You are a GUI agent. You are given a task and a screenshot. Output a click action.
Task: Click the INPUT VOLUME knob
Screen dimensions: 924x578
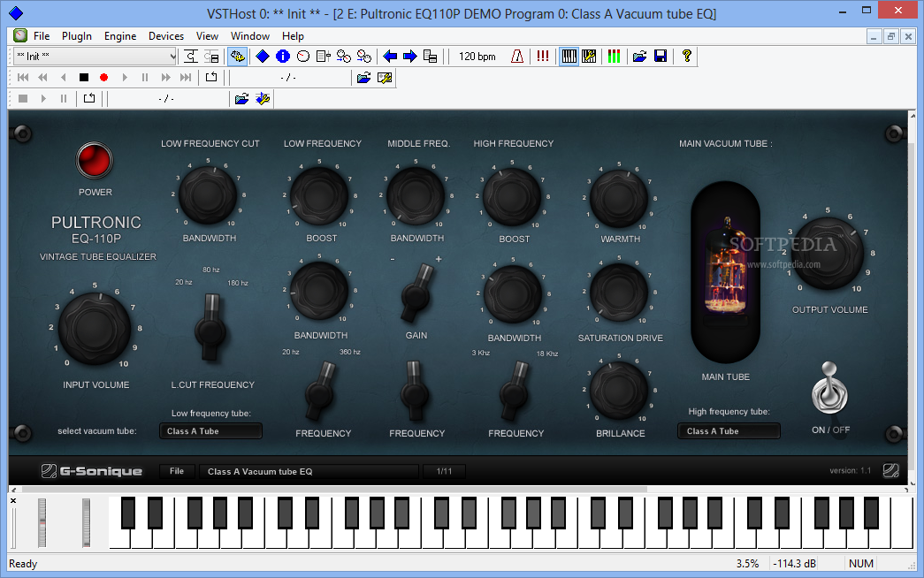pos(95,328)
